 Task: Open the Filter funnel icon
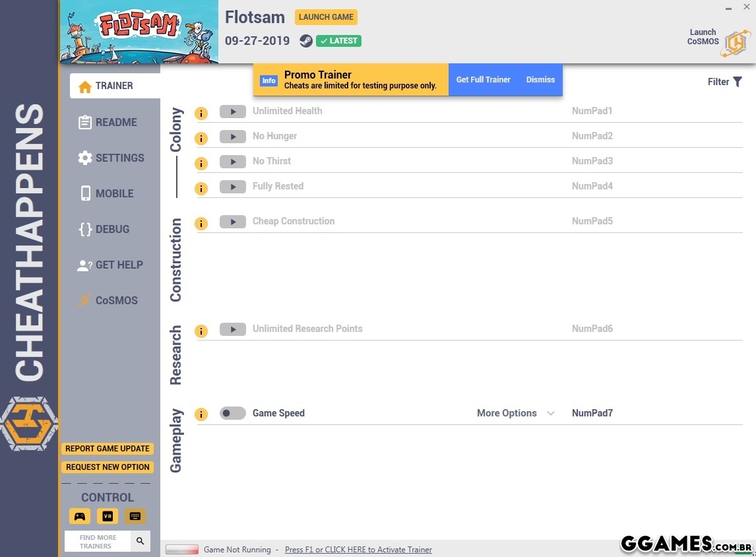[738, 82]
